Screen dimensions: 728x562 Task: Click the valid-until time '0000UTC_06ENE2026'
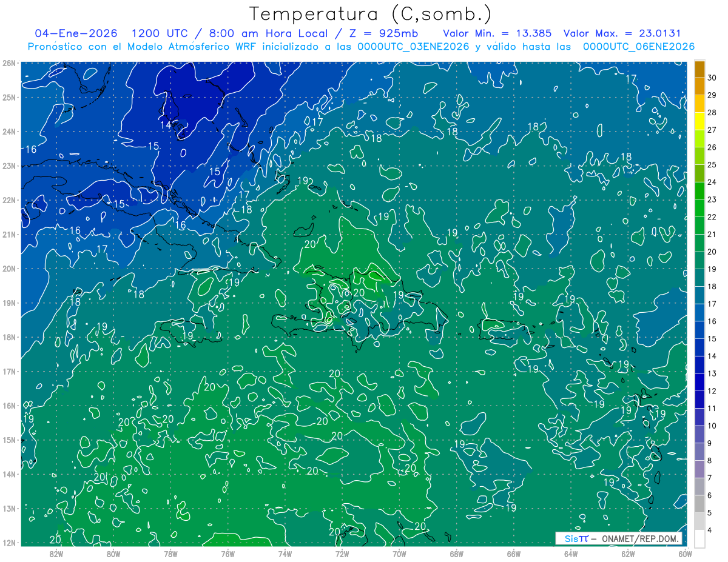(638, 47)
